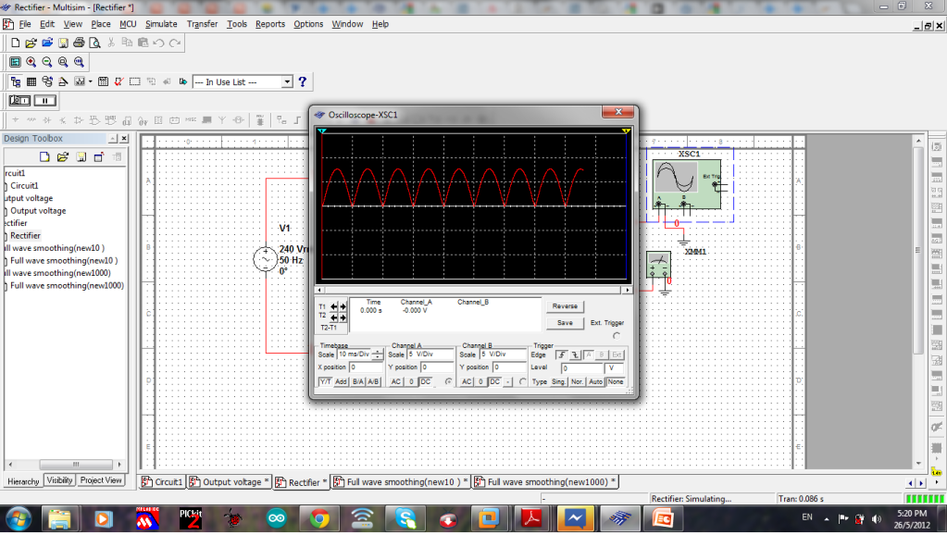
Task: Open the Simulate menu
Action: coord(161,24)
